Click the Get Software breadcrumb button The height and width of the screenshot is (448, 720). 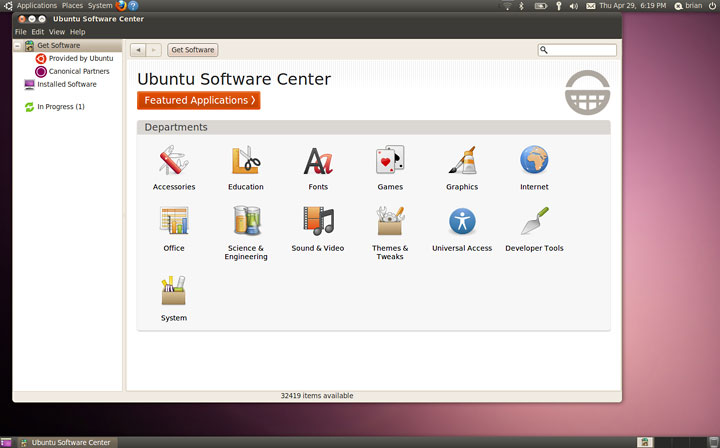192,50
